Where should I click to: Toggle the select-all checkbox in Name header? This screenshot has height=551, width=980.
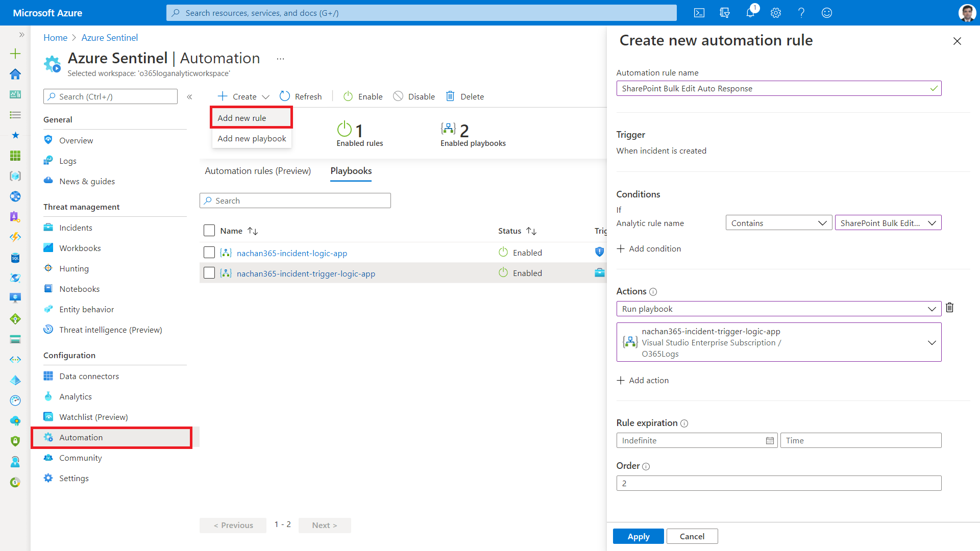point(209,231)
